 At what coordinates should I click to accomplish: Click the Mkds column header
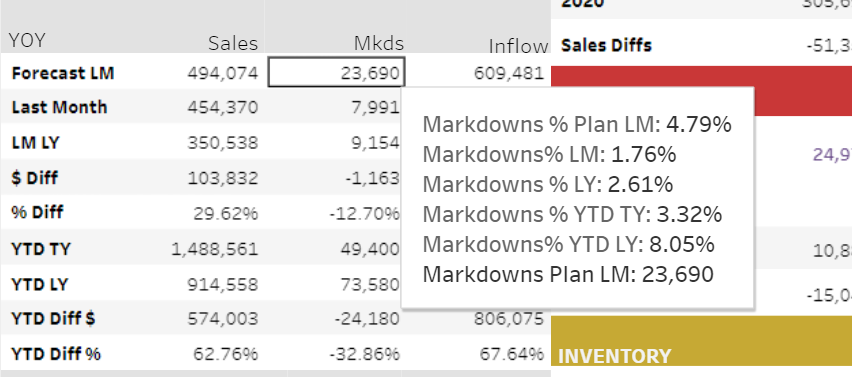pos(379,43)
